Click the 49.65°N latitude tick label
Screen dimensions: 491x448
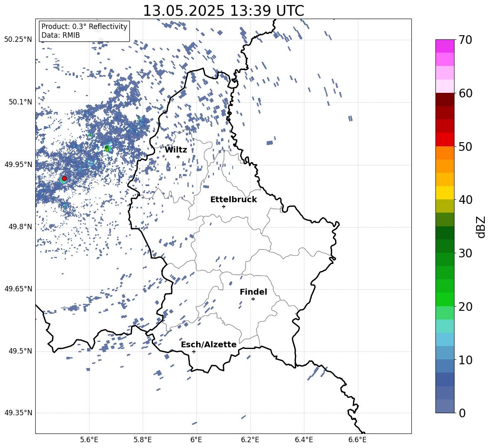18,289
